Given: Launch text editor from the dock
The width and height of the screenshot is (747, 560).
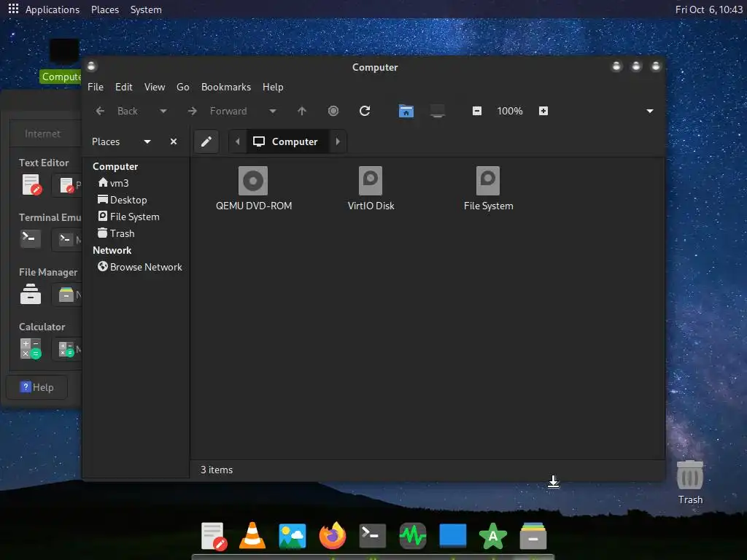Looking at the screenshot, I should click(x=214, y=536).
